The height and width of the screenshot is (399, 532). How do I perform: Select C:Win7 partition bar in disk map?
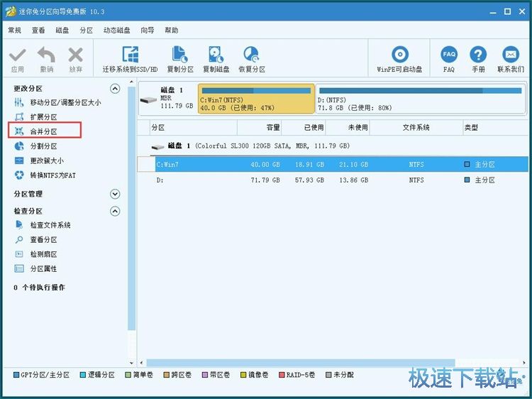coord(256,99)
